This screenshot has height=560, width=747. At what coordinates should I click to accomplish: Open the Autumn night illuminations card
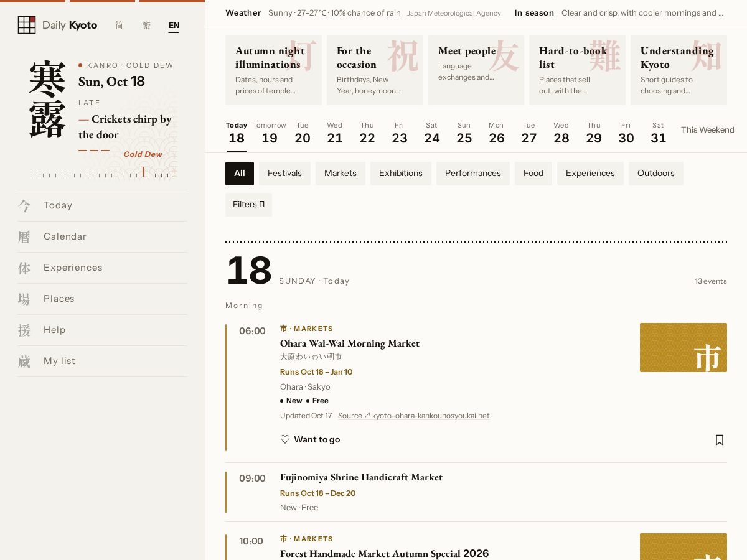273,70
